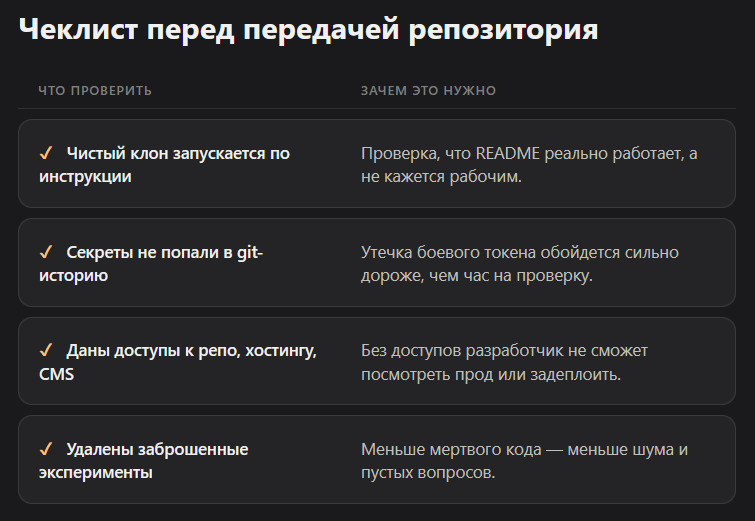Click the description "Меньше мертвого кода — меньше шума"
Image resolution: width=755 pixels, height=521 pixels.
coord(525,461)
